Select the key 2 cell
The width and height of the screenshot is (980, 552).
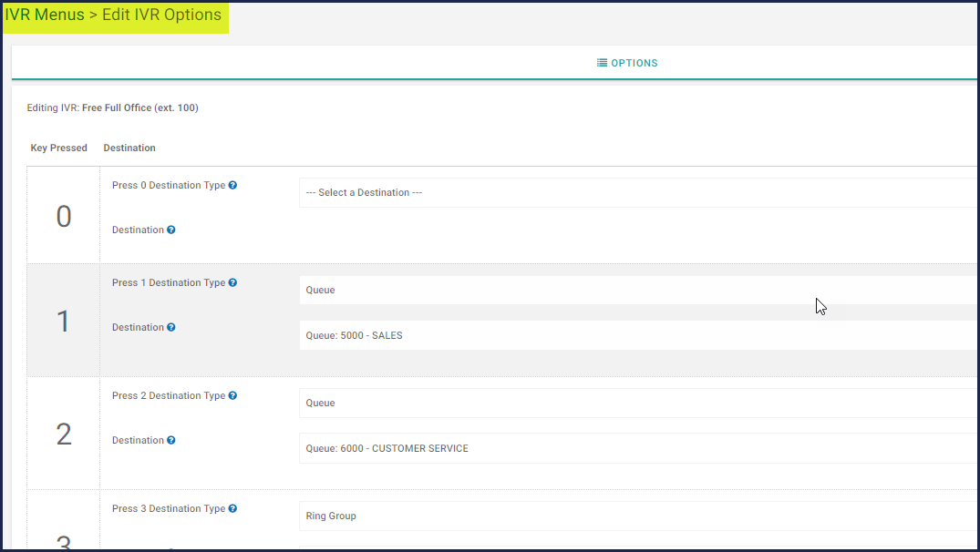click(63, 434)
